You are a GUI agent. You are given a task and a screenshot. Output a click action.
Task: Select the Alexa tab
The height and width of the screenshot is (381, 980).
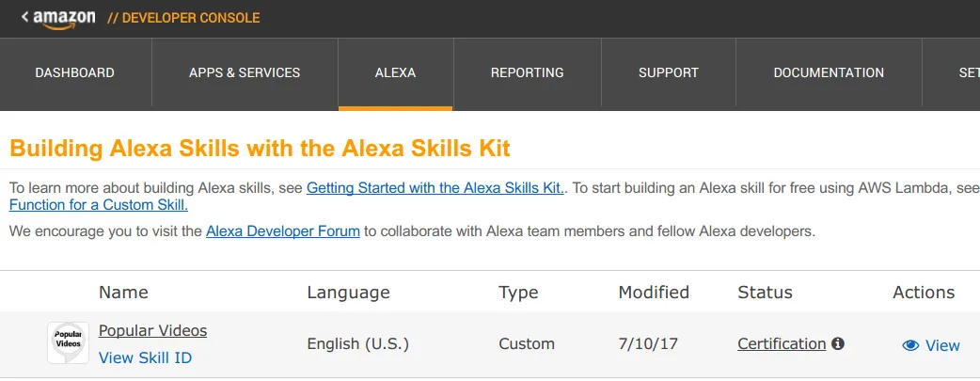tap(395, 72)
